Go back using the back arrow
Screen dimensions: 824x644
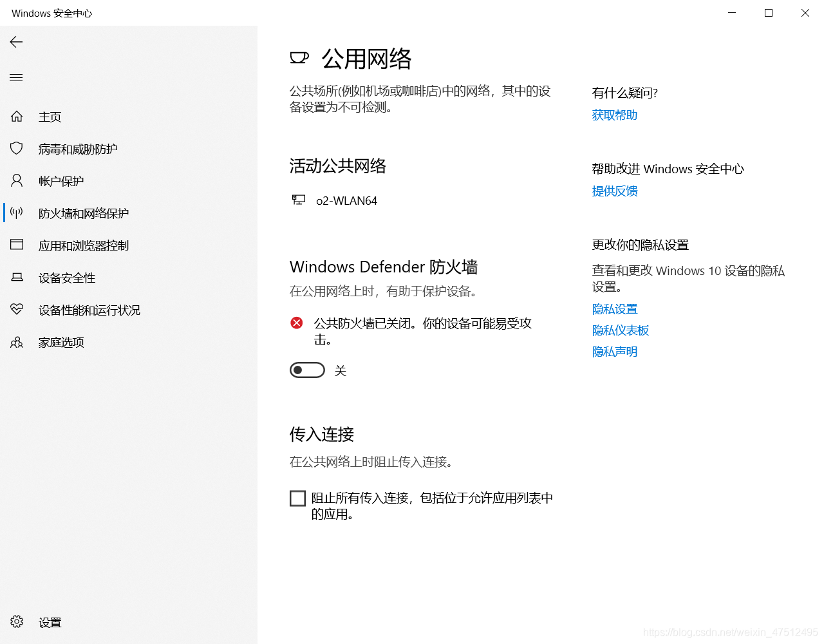[x=16, y=42]
